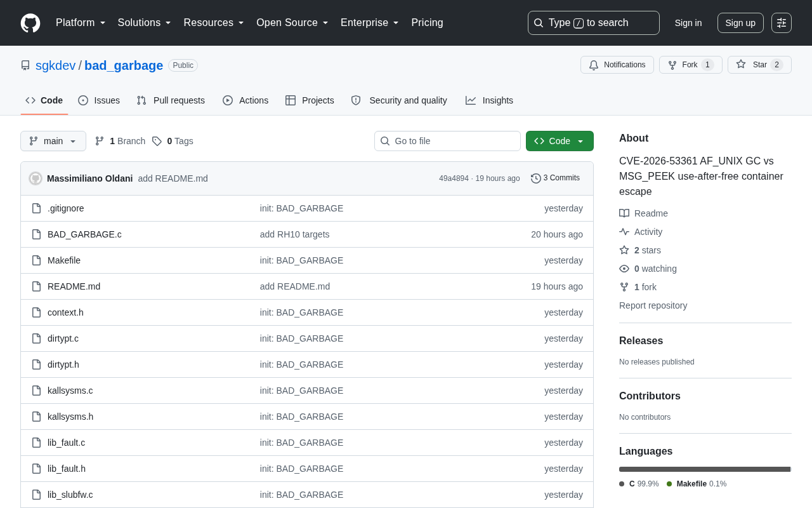Viewport: 812px width, 508px height.
Task: Open the green Code dropdown button
Action: [560, 141]
